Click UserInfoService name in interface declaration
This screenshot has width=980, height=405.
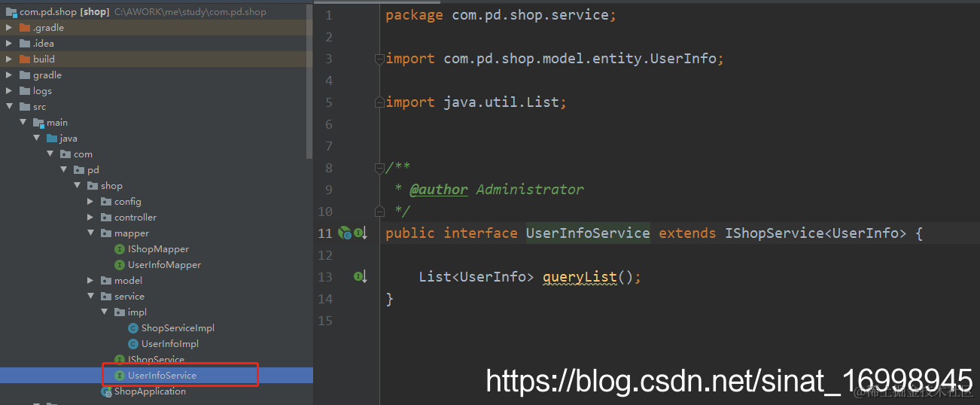pos(588,233)
